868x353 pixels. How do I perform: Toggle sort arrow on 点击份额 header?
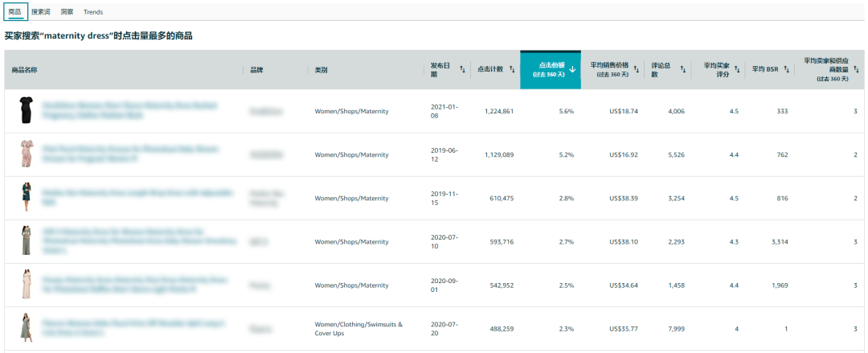click(572, 70)
